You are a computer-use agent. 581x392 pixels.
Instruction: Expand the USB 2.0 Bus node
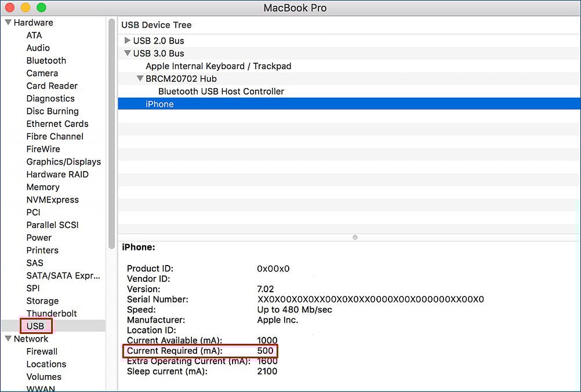128,41
